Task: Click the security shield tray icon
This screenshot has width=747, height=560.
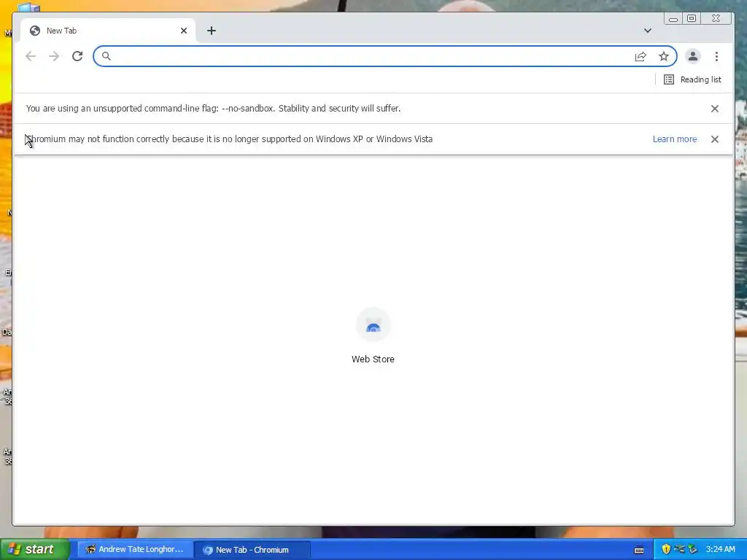Action: [666, 549]
